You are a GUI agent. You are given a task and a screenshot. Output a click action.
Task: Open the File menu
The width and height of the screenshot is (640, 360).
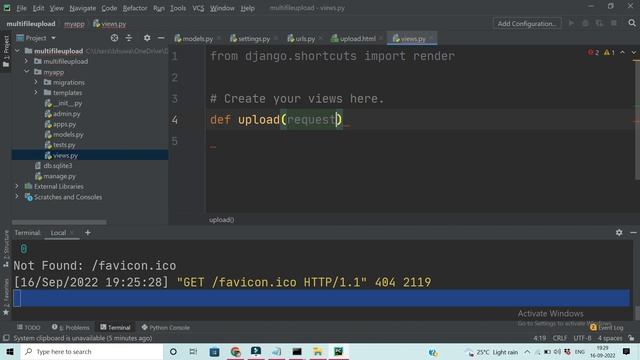21,8
